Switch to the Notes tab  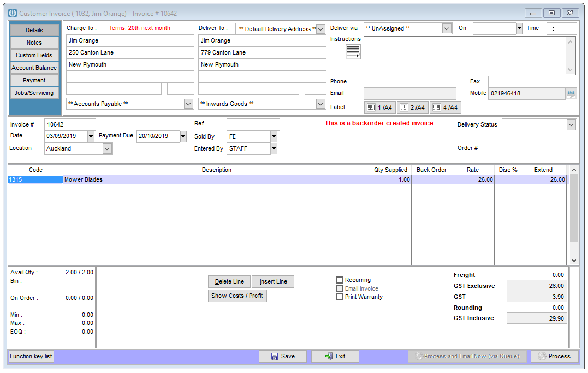point(34,43)
